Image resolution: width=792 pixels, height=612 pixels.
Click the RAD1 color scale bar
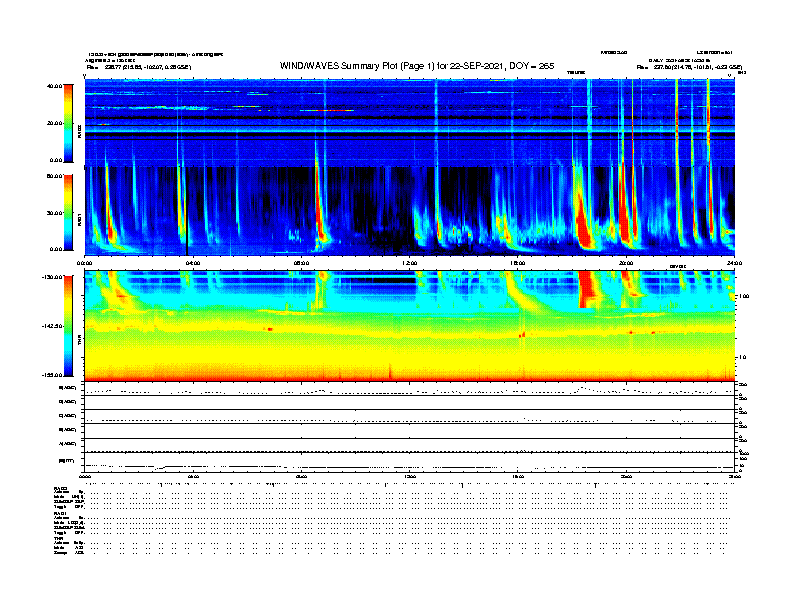click(x=68, y=213)
